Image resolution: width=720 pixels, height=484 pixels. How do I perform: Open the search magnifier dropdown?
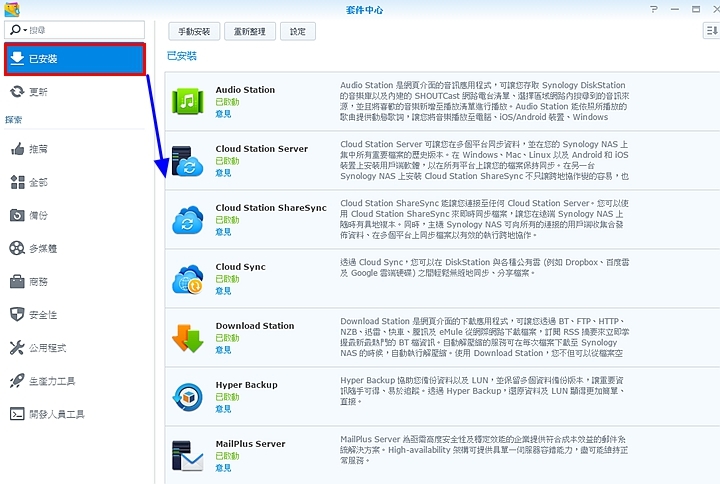(x=17, y=30)
